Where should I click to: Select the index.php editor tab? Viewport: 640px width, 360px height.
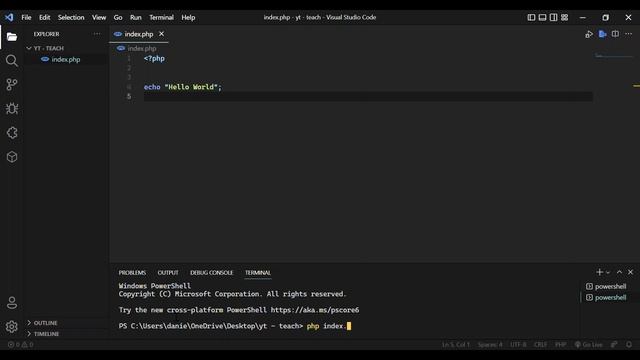tap(138, 34)
